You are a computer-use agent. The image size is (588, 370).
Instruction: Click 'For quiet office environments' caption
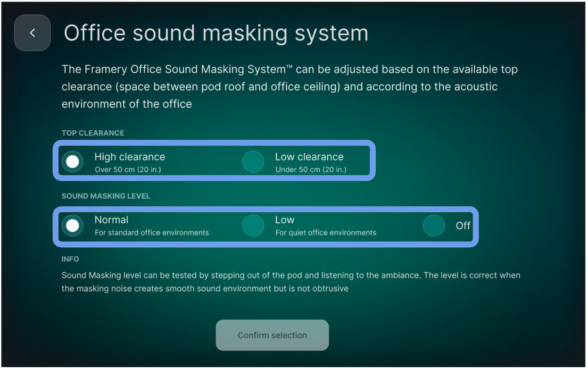pyautogui.click(x=326, y=233)
